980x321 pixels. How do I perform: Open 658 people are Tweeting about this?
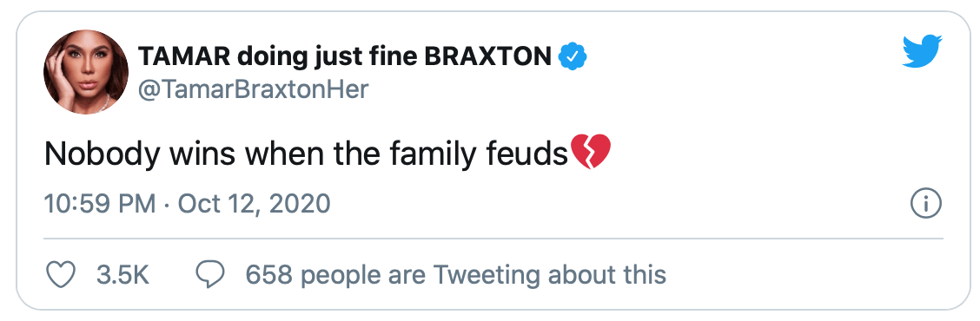pos(455,275)
